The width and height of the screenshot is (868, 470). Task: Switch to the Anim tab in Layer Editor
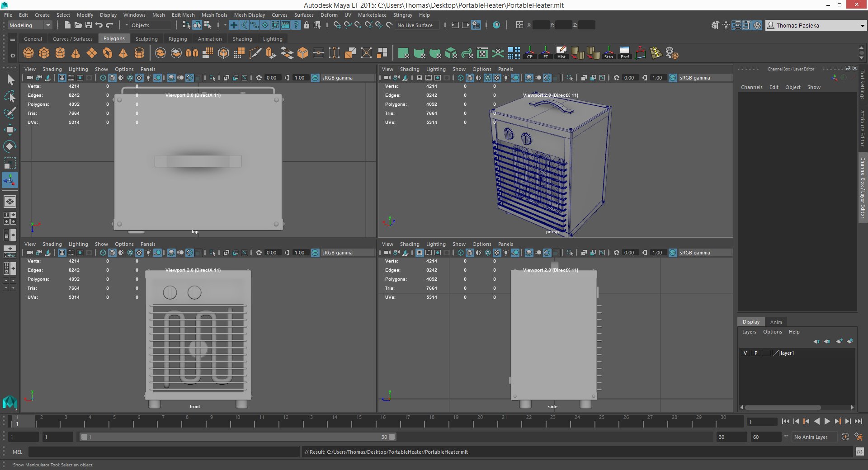776,322
